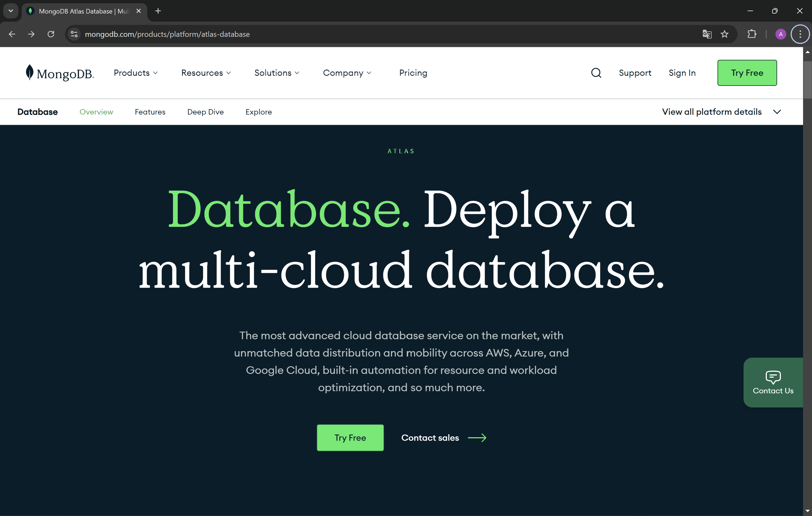View site information icon in address bar
This screenshot has width=812, height=516.
tap(74, 34)
